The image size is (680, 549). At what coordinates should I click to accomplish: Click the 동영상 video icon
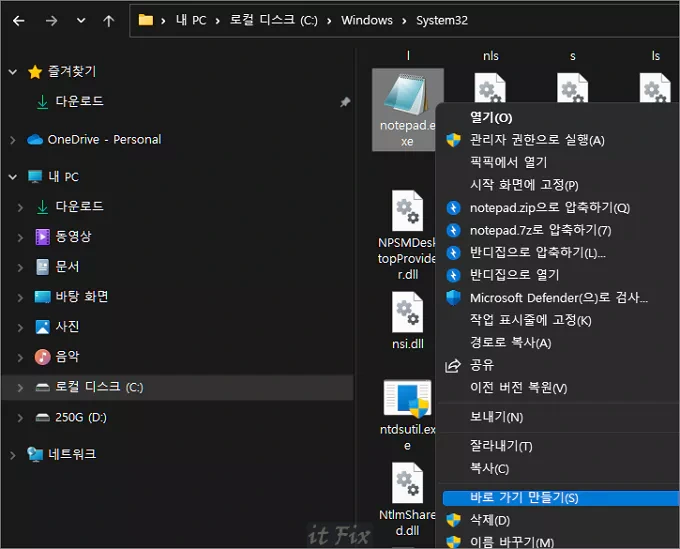click(x=42, y=237)
